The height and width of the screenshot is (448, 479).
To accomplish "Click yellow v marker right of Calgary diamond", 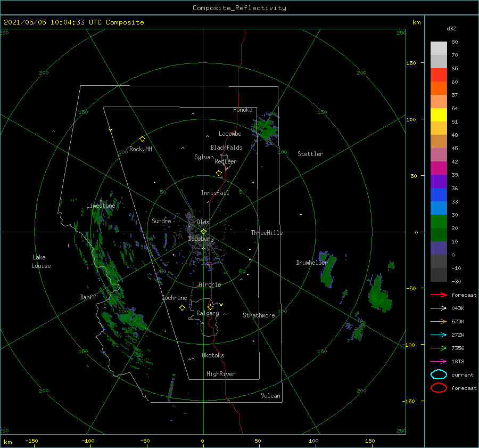I will tap(221, 305).
